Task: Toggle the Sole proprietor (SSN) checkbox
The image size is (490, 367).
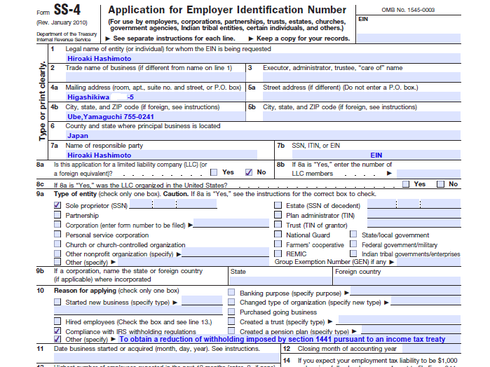Action: click(57, 205)
